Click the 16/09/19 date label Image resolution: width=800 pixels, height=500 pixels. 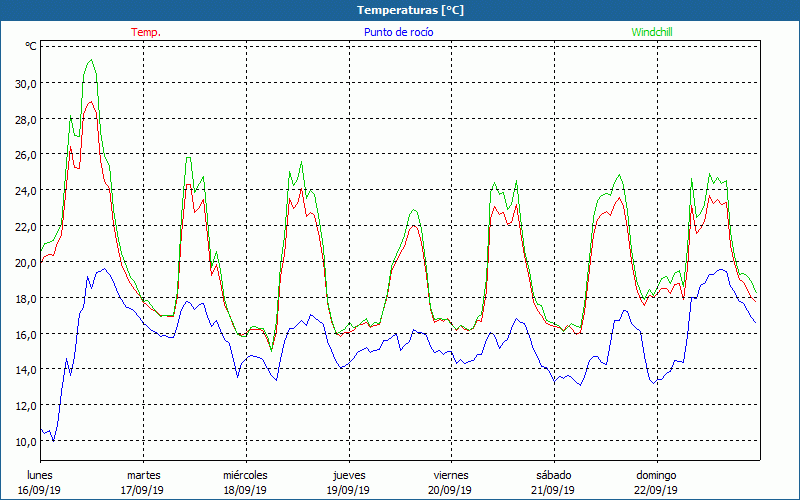point(39,490)
